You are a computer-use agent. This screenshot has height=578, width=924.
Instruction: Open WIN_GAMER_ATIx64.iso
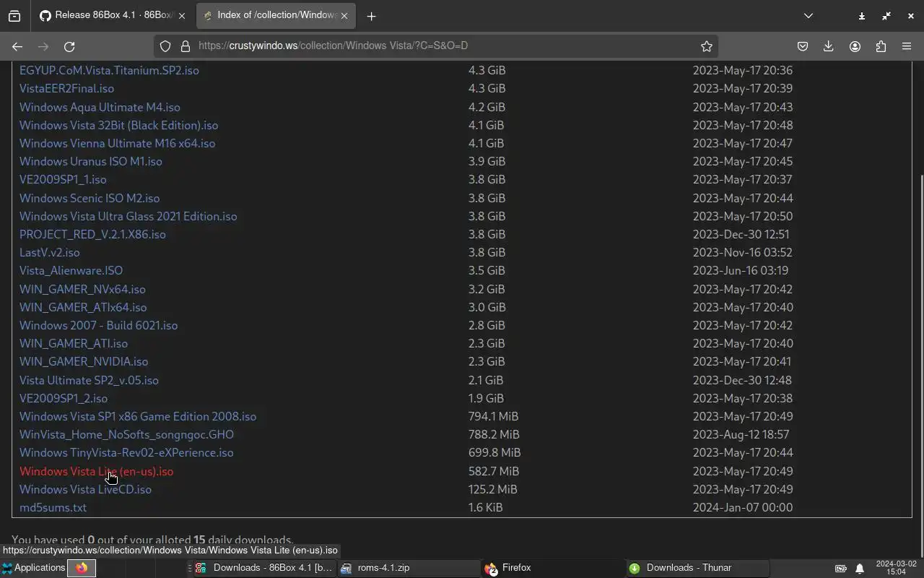click(83, 307)
